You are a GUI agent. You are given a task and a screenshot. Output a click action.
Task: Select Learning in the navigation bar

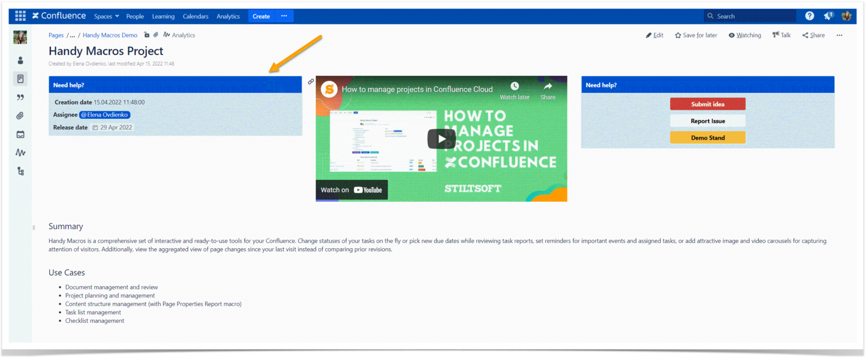[163, 16]
